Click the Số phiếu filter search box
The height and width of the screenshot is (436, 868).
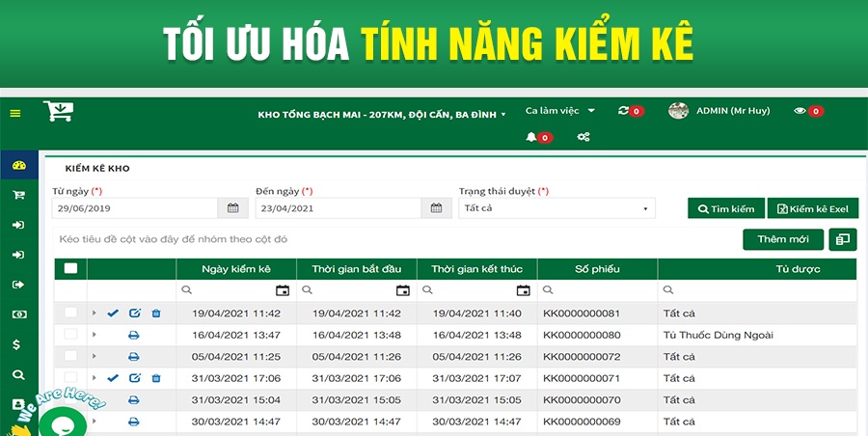597,290
